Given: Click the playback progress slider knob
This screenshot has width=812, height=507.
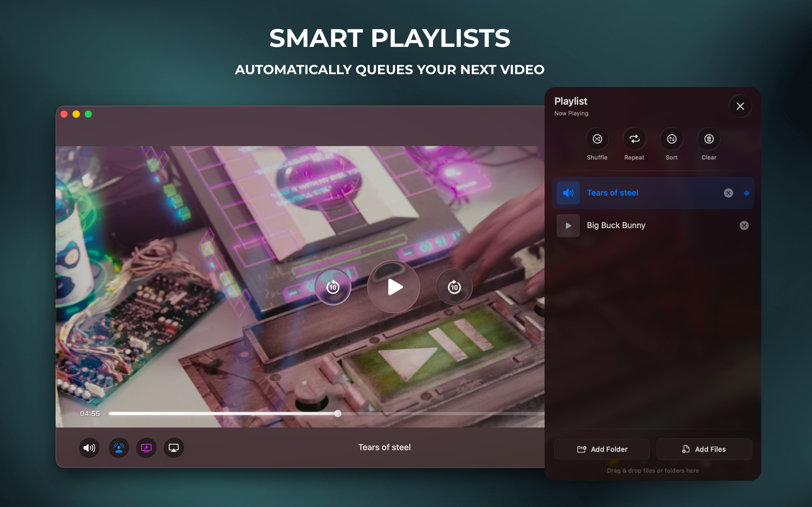Looking at the screenshot, I should tap(338, 414).
